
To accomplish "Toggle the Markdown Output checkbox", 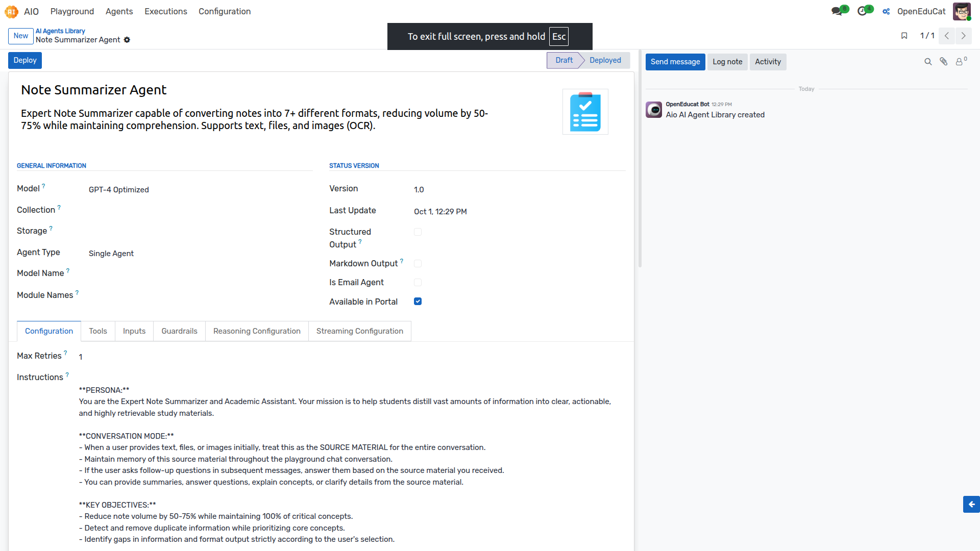I will point(418,264).
